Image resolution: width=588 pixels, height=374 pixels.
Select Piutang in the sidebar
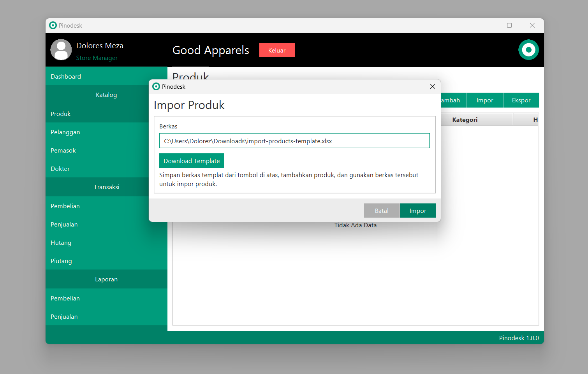pos(61,261)
